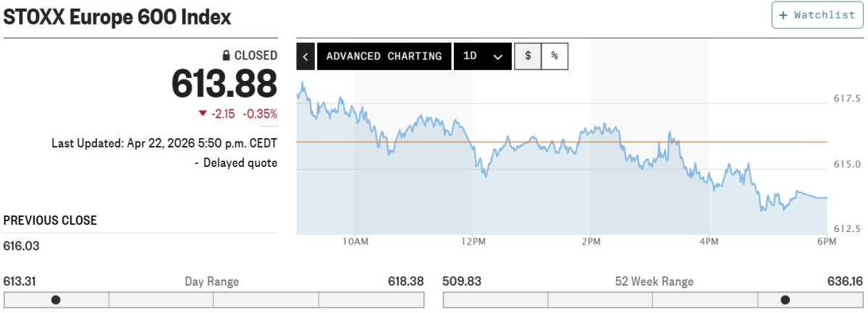868x313 pixels.
Task: Switch chart to percent view
Action: [555, 56]
